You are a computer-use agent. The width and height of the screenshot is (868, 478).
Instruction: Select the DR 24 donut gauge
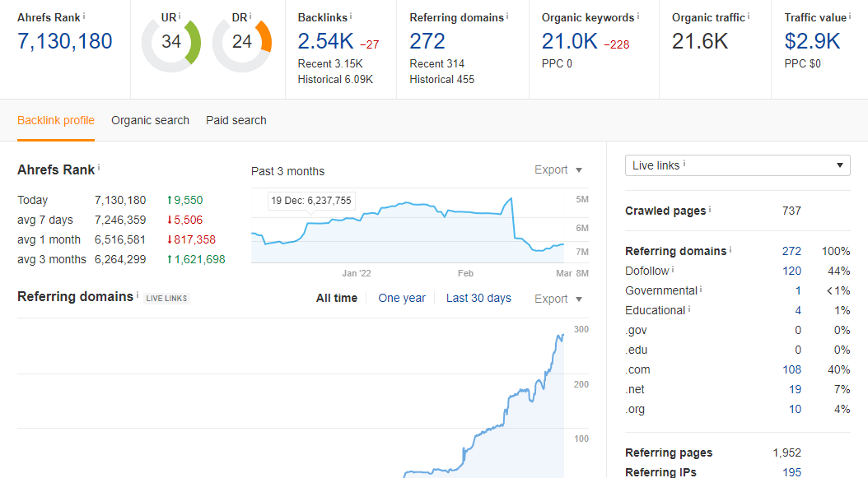(242, 43)
